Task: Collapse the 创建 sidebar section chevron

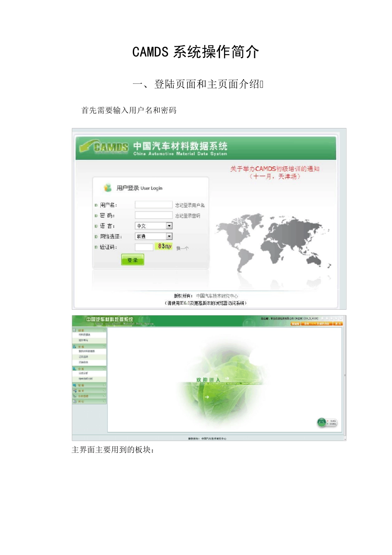Action: click(104, 330)
